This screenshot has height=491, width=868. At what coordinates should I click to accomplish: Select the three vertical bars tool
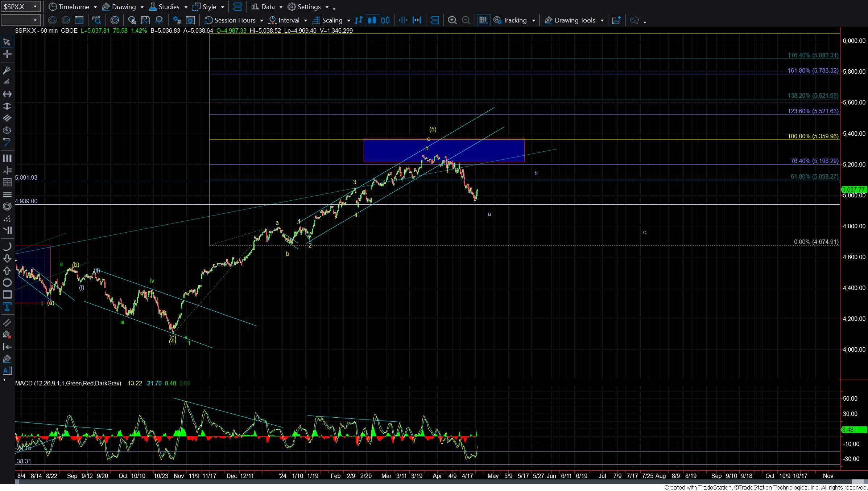pyautogui.click(x=7, y=158)
